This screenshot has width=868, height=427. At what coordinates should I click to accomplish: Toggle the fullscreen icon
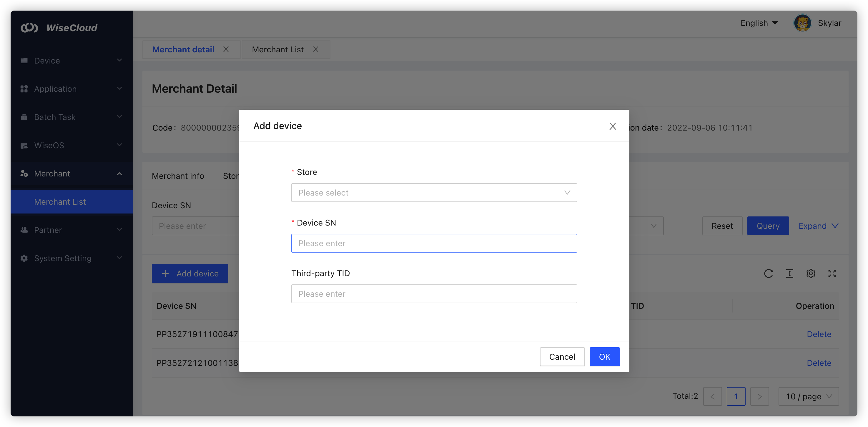[x=832, y=273]
